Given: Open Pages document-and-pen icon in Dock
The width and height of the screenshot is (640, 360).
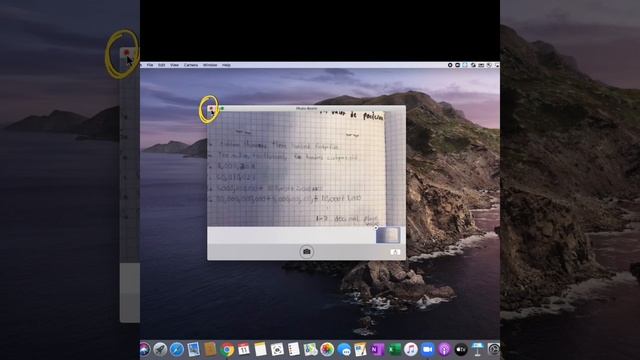Looking at the screenshot, I should coord(360,349).
